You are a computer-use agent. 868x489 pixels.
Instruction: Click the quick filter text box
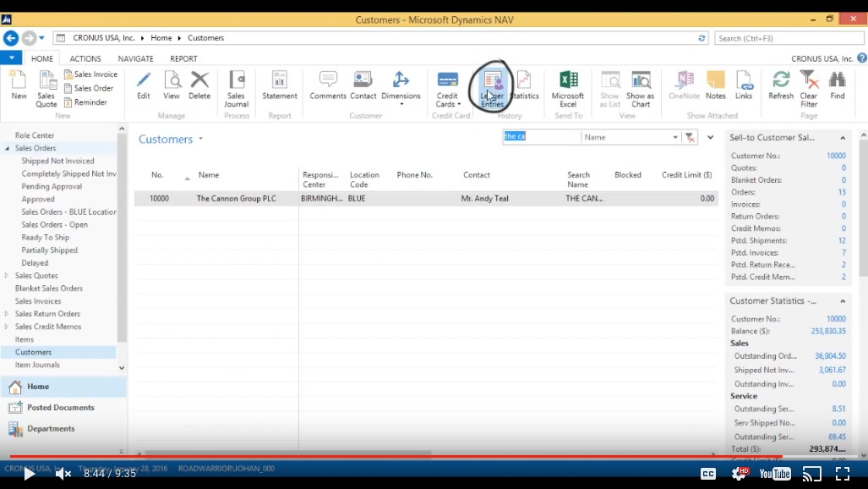(x=541, y=136)
